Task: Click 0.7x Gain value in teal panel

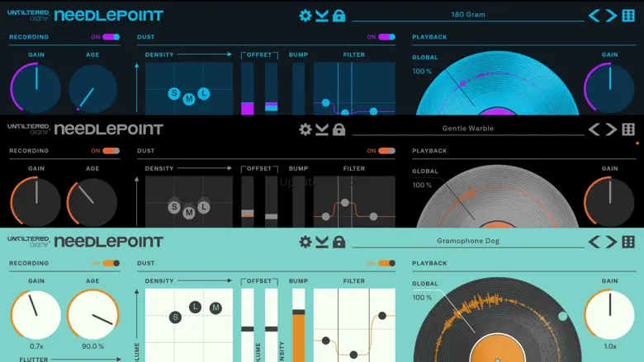Action: point(36,346)
